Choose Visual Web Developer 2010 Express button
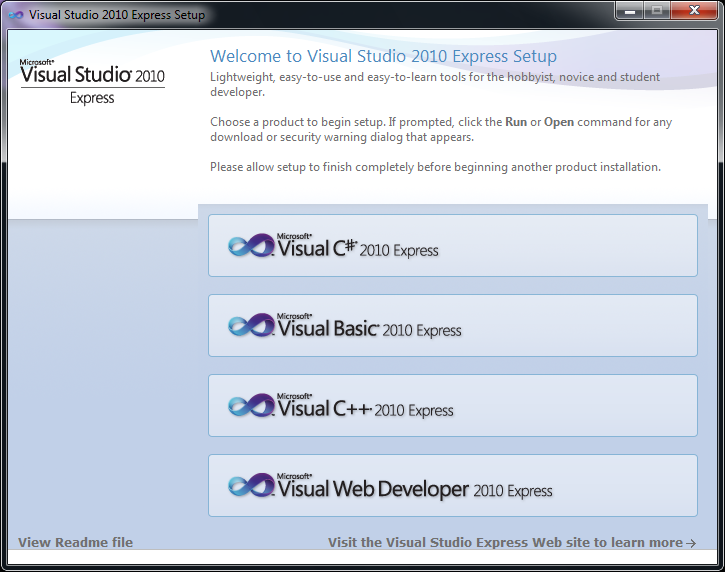The height and width of the screenshot is (572, 725). [x=453, y=486]
